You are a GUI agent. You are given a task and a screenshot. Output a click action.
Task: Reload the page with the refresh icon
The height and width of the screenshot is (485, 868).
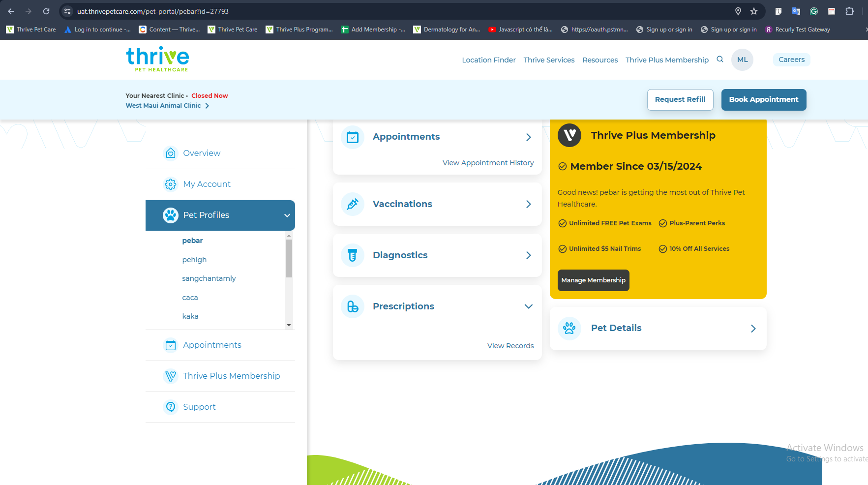pos(46,11)
